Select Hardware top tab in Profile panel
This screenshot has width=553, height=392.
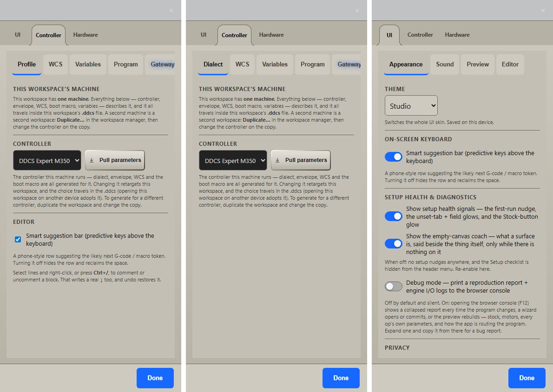86,35
